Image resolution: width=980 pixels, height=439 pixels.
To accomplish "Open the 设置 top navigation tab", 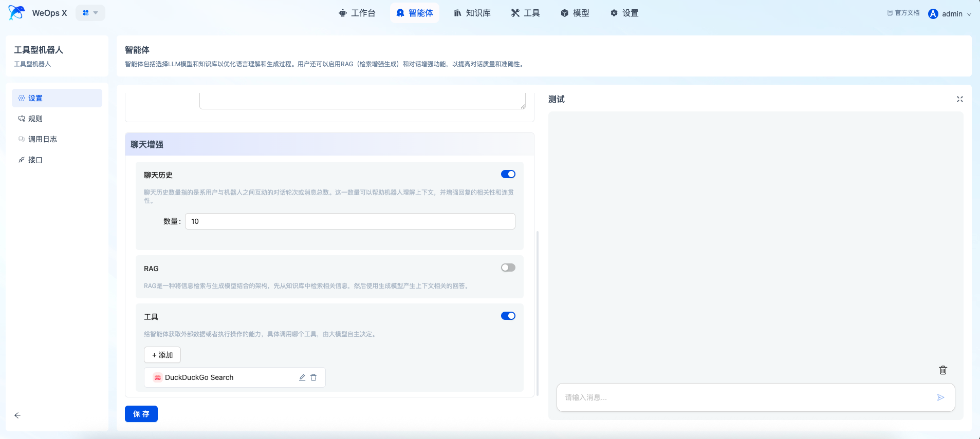I will (x=624, y=13).
